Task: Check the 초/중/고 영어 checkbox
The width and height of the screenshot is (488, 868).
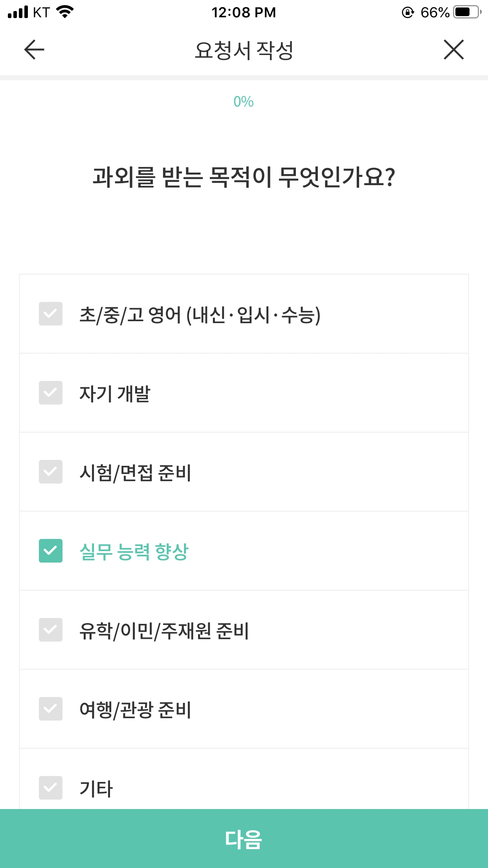Action: (51, 314)
